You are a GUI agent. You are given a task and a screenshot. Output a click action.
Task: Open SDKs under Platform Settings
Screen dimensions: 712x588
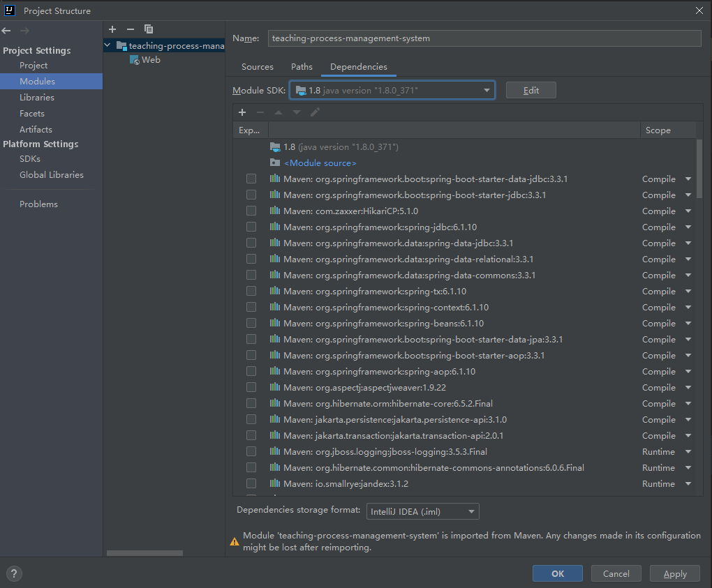point(30,159)
